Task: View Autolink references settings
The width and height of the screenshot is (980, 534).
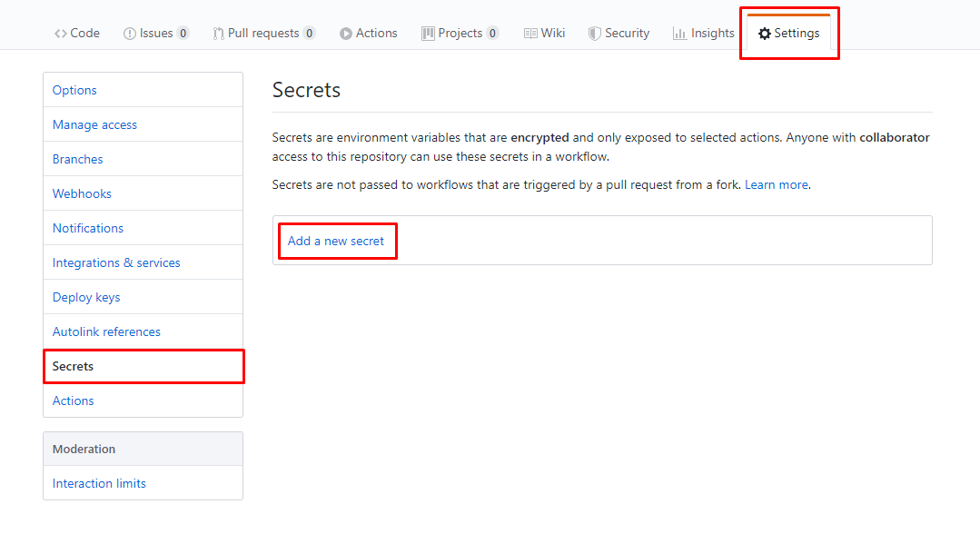Action: [106, 331]
